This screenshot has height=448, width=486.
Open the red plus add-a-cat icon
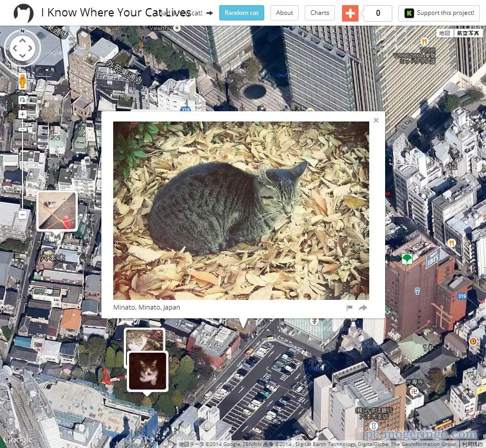click(x=350, y=13)
